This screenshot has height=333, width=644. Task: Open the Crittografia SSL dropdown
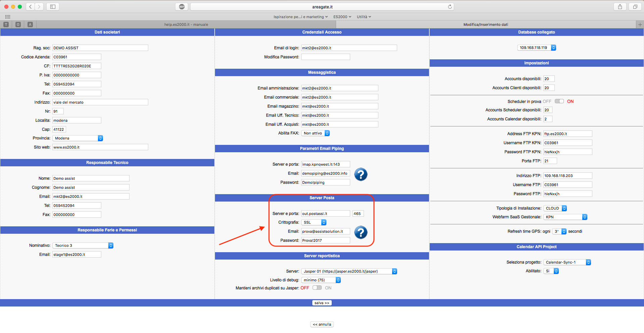[314, 222]
